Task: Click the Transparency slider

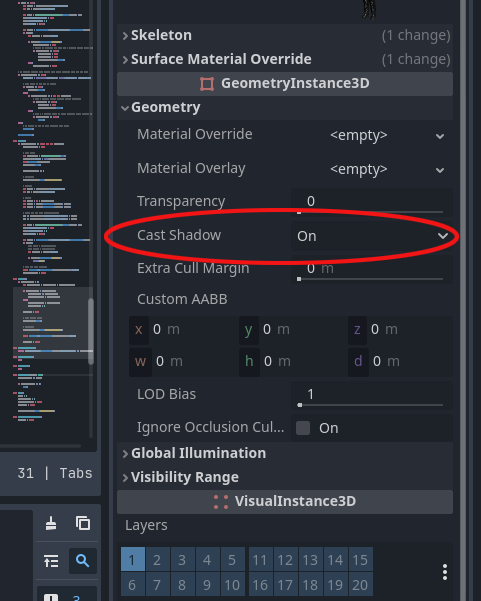Action: click(371, 202)
